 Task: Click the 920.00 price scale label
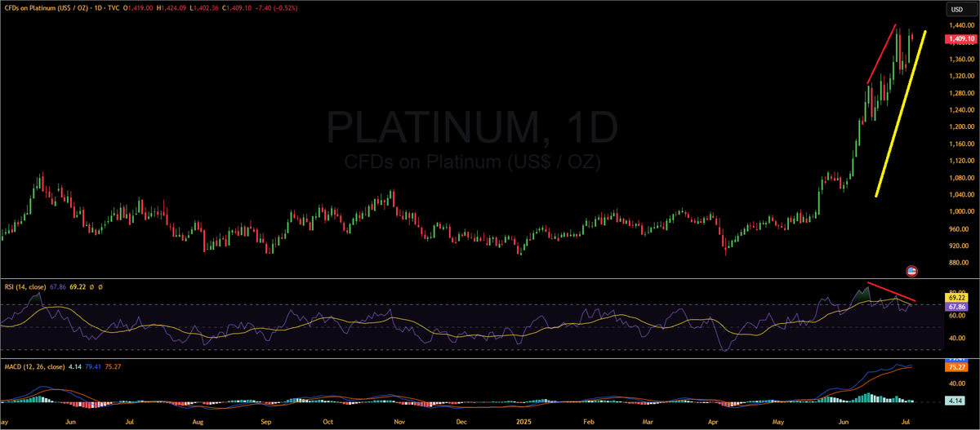tap(959, 245)
